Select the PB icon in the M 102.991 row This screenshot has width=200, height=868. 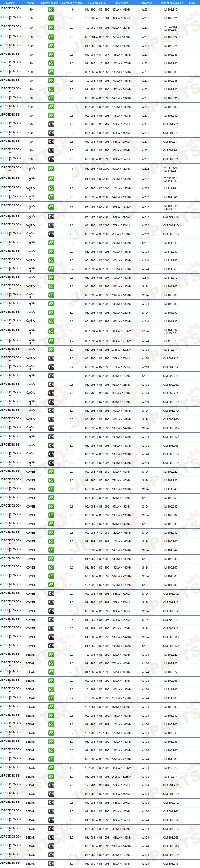[51, 98]
